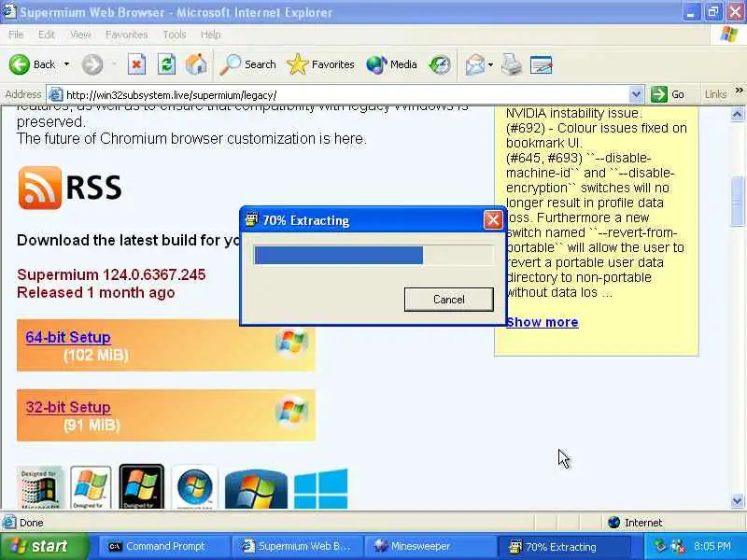Click the Go button
The image size is (747, 560).
[668, 94]
